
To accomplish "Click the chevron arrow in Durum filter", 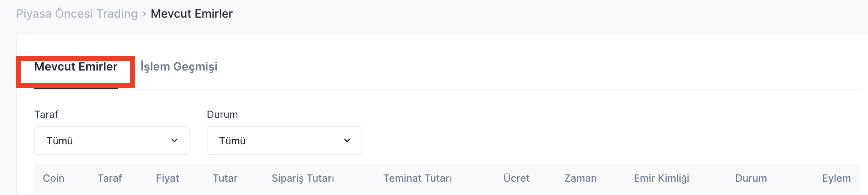I will [347, 141].
